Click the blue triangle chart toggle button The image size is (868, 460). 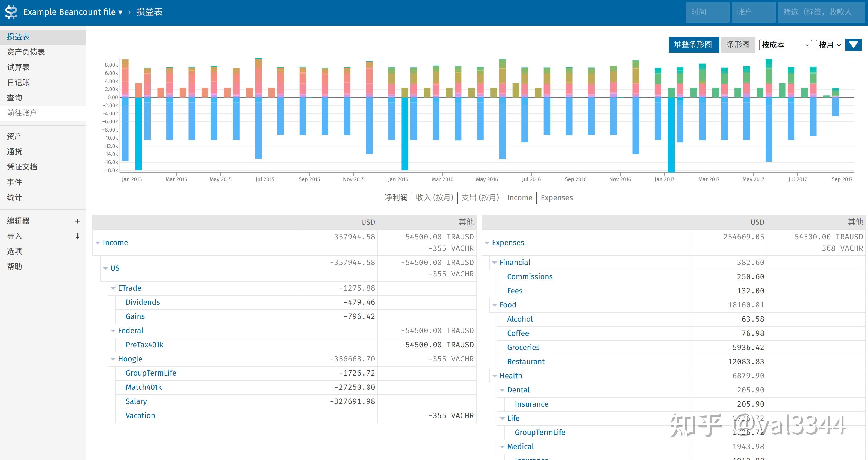tap(853, 45)
